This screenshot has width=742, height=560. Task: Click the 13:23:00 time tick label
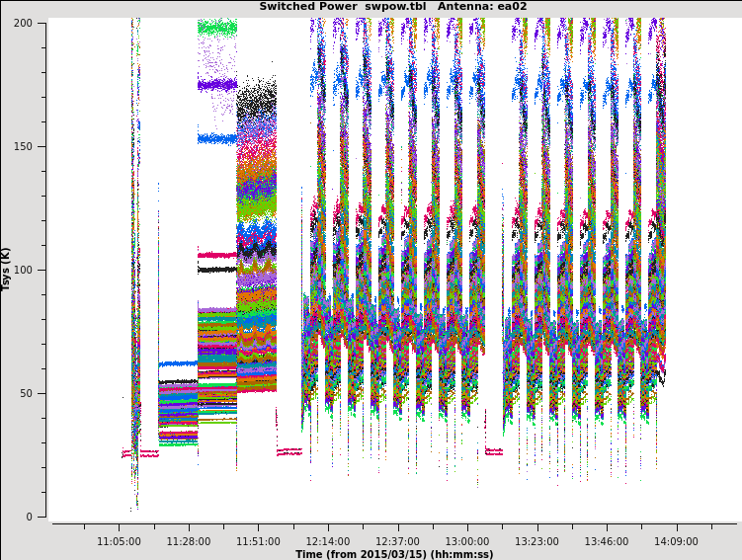tap(536, 541)
